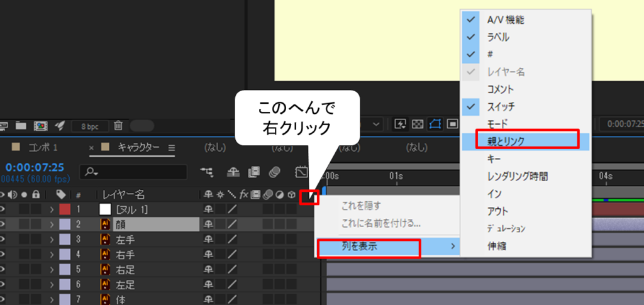Expand the 顔 layer twirl arrow

pos(52,225)
